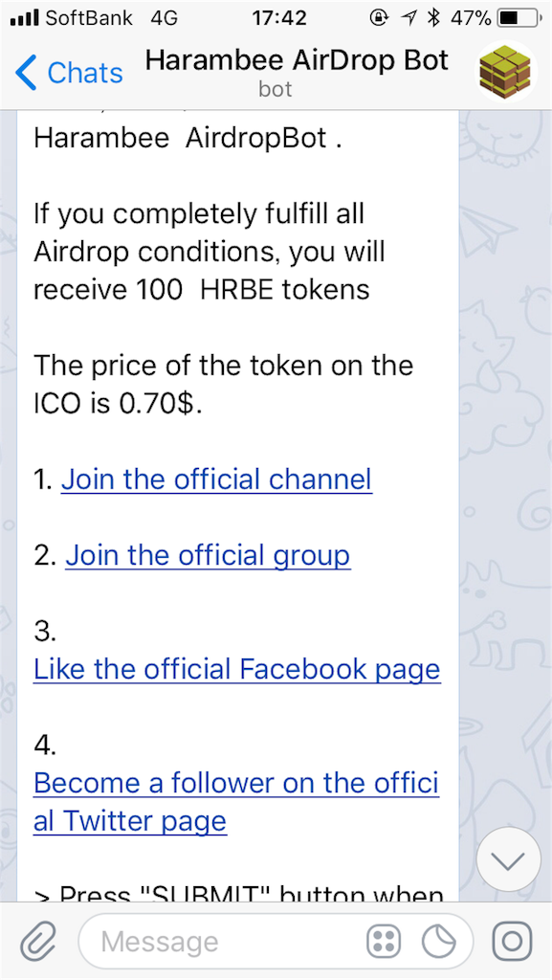The width and height of the screenshot is (552, 980).
Task: Tap the battery indicator in status bar
Action: click(x=519, y=19)
